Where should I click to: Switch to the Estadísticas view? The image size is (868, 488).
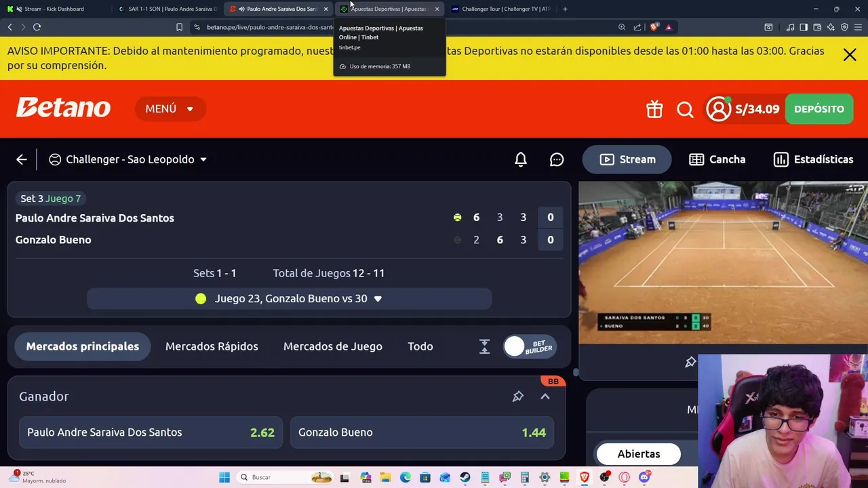[x=813, y=159]
